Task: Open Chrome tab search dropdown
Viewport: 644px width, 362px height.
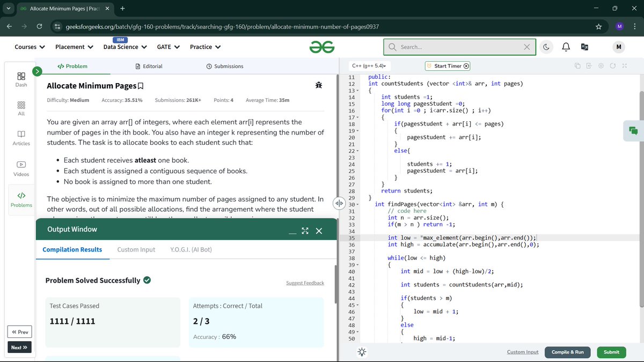Action: 8,9
